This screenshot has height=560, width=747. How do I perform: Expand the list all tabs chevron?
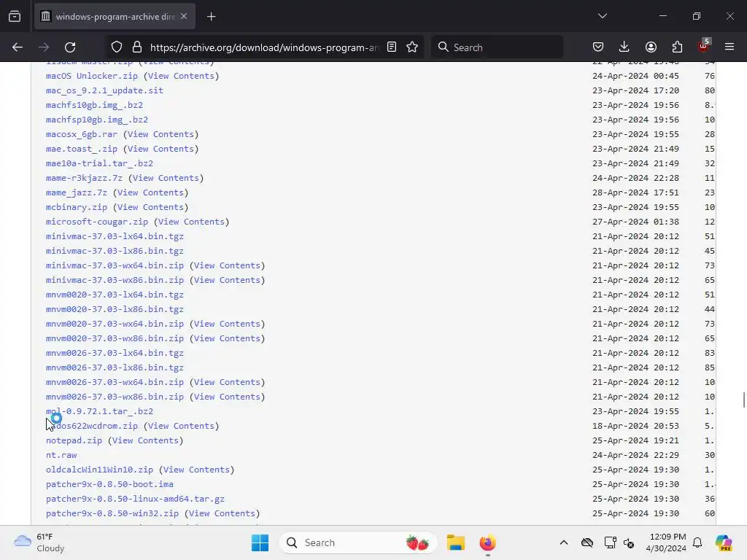coord(602,16)
